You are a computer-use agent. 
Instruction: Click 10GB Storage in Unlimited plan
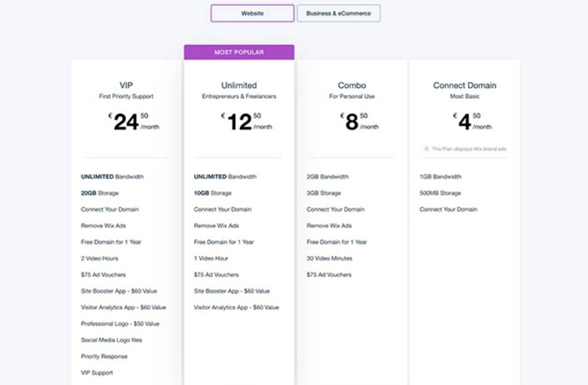213,193
